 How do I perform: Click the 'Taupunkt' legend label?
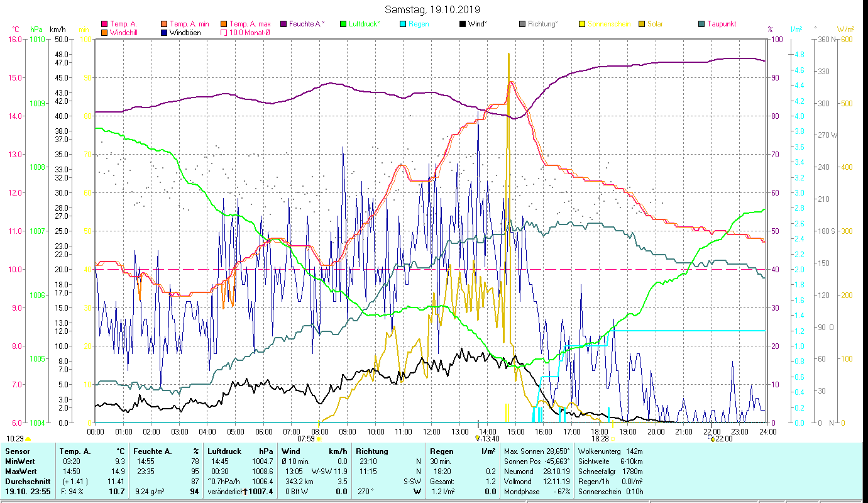click(x=722, y=25)
